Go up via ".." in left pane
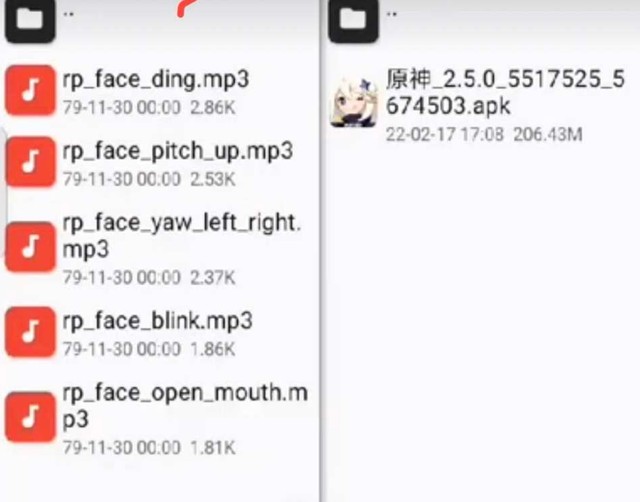Screen dimensions: 640x502 (x=69, y=14)
